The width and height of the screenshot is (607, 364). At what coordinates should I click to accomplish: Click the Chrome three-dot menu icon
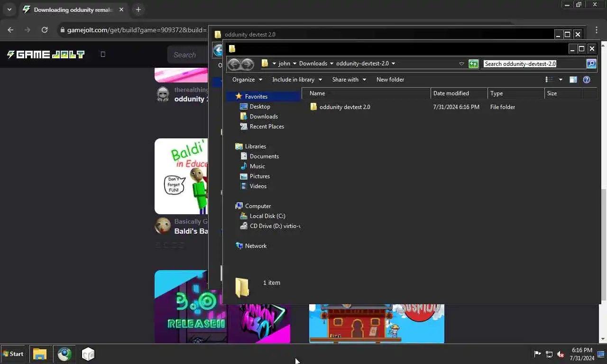597,30
